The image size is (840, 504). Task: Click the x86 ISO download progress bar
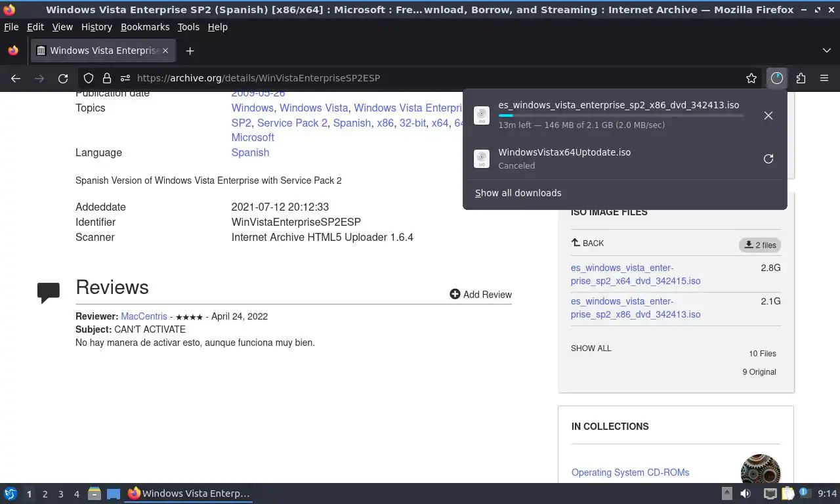click(x=620, y=115)
